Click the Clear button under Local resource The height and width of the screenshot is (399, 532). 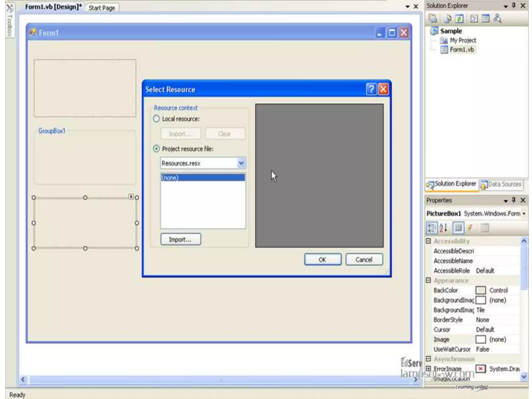[x=225, y=134]
